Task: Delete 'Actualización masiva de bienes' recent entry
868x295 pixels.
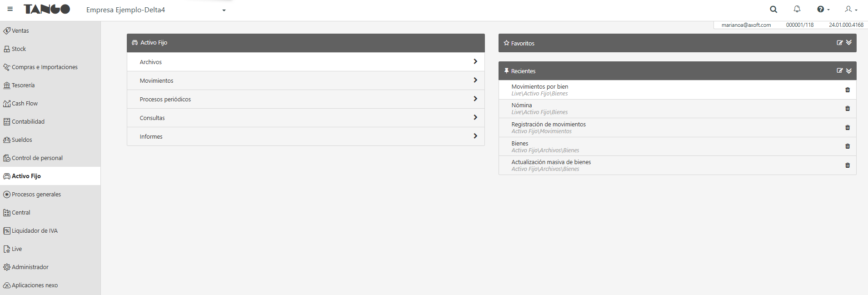Action: (x=848, y=165)
